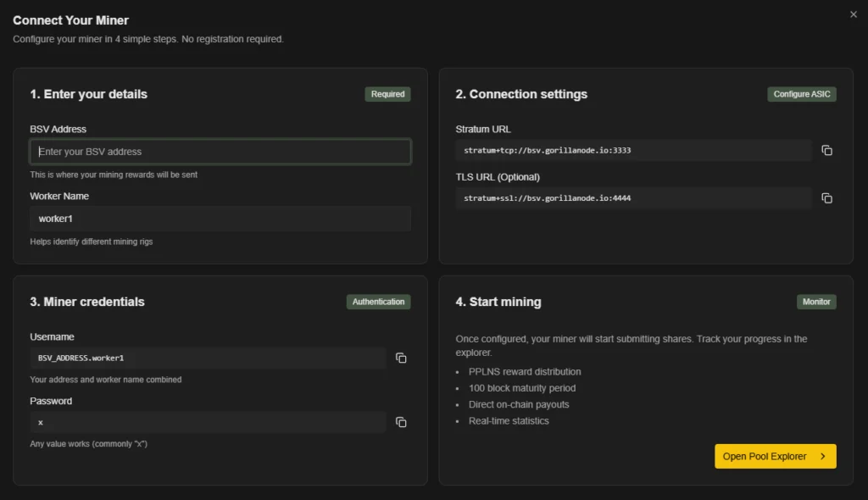Image resolution: width=868 pixels, height=500 pixels.
Task: Select the Username field showing BSV_ADDRESS.worker1
Action: pos(208,358)
